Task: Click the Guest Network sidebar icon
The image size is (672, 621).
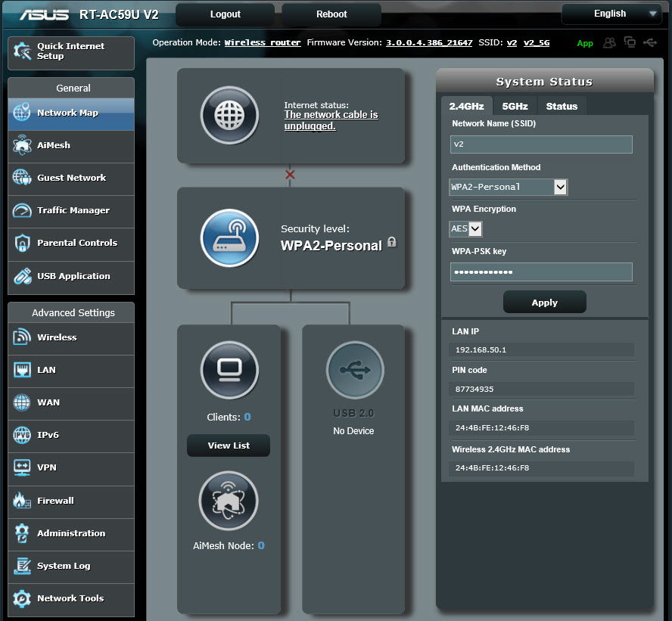Action: [22, 177]
